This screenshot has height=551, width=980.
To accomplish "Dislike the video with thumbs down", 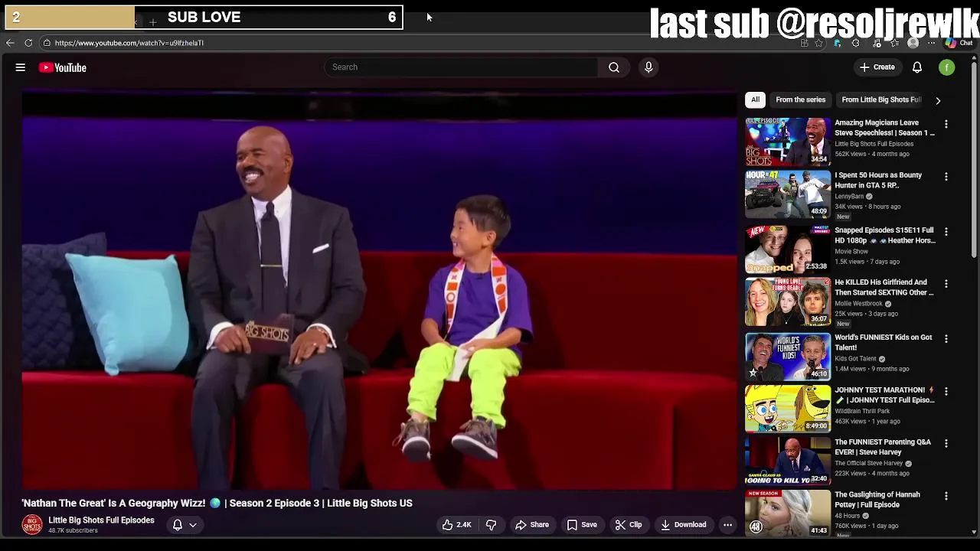I will click(491, 525).
